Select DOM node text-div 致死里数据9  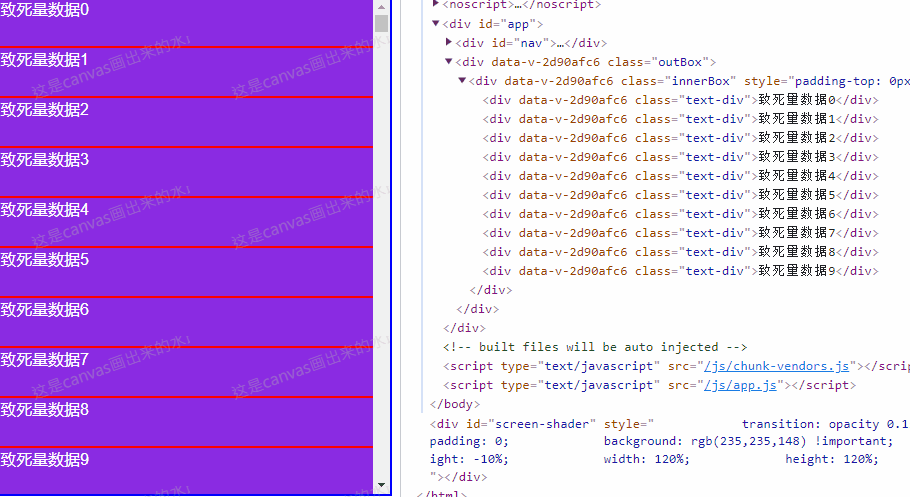pyautogui.click(x=680, y=271)
